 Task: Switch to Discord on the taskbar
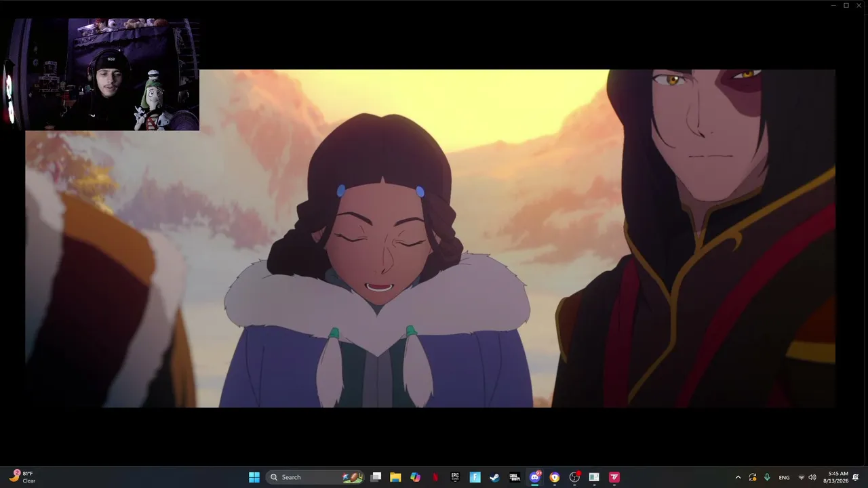point(535,477)
